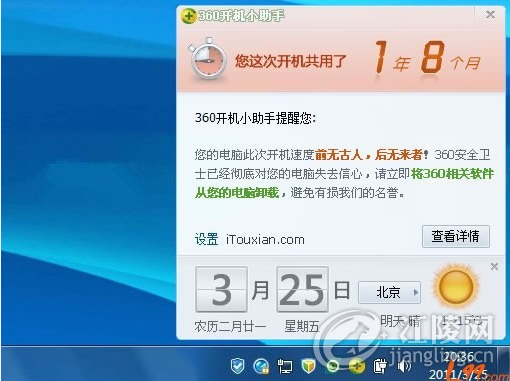This screenshot has width=510, height=381.
Task: Click the month number 3 calendar tile
Action: [221, 289]
